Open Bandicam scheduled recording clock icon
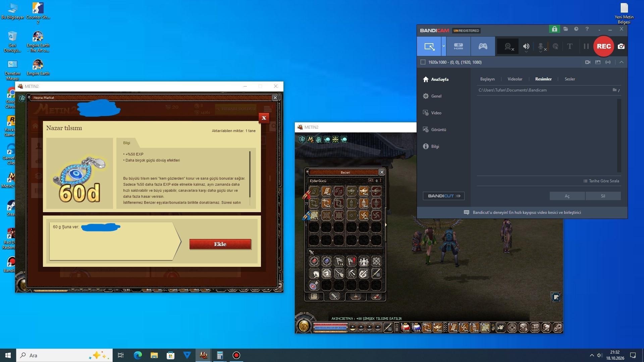 [576, 29]
